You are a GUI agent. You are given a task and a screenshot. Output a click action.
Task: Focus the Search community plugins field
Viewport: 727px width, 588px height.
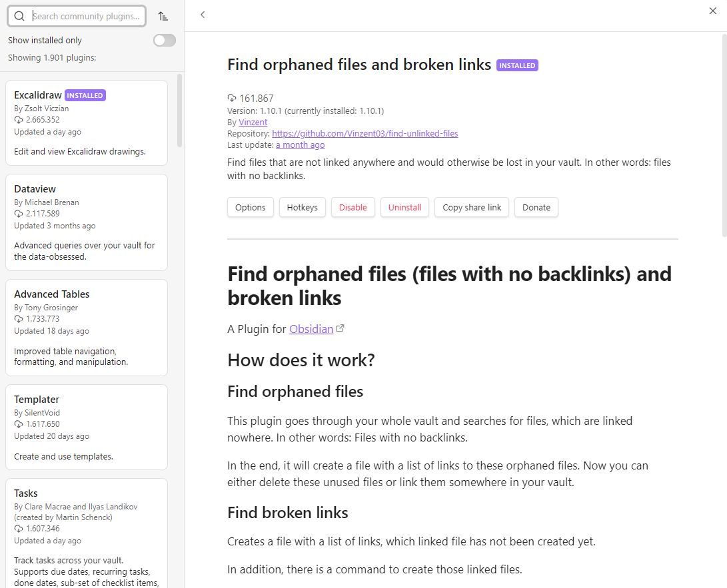(77, 16)
